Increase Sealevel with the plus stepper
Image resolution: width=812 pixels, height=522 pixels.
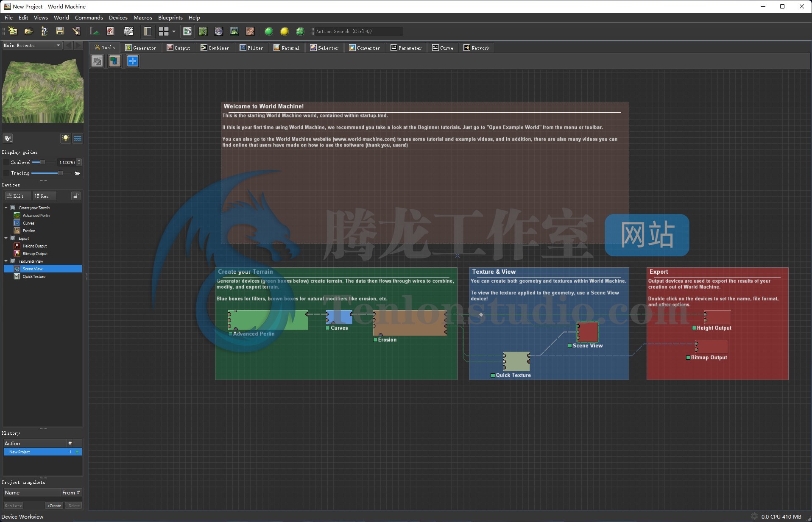click(79, 161)
